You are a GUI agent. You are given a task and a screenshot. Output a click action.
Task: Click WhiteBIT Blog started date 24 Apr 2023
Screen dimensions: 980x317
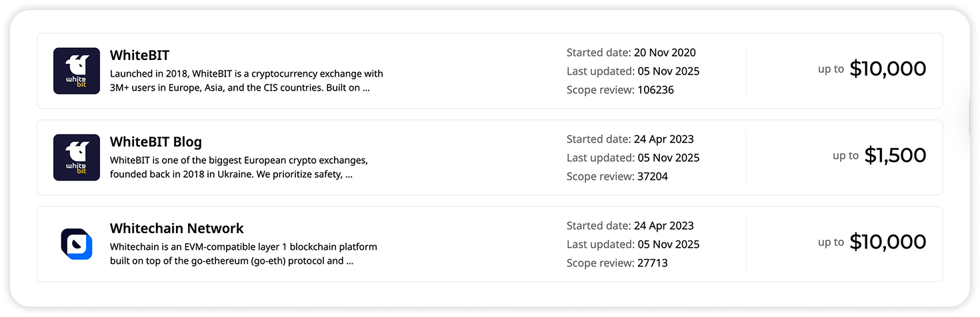click(663, 139)
